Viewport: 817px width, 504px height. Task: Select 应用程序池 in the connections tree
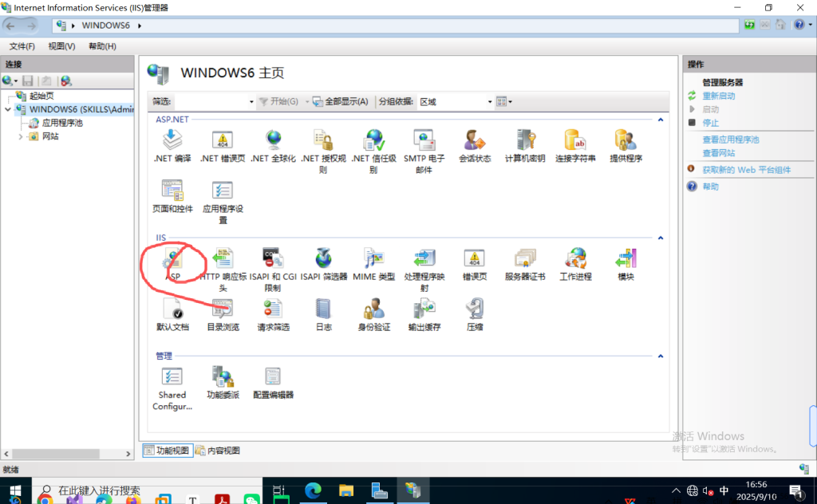pyautogui.click(x=61, y=123)
